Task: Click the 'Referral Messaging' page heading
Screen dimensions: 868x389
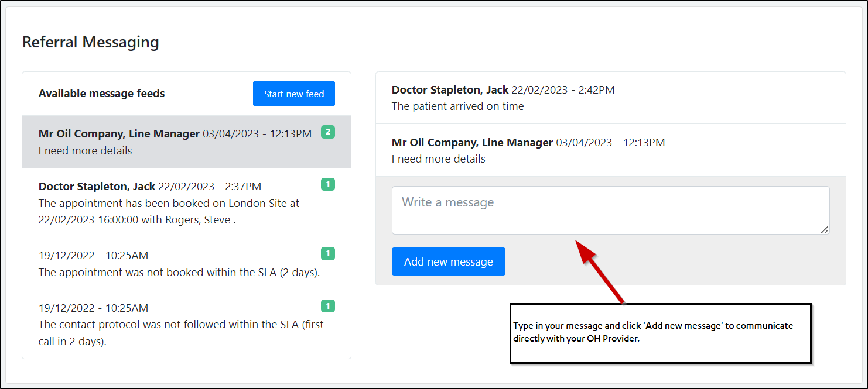Action: coord(91,42)
